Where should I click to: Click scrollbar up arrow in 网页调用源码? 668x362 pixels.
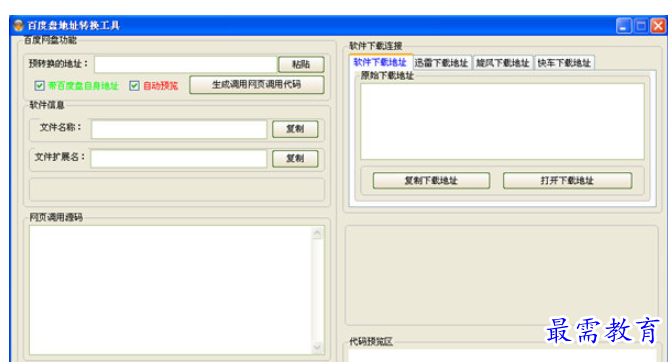tap(317, 233)
